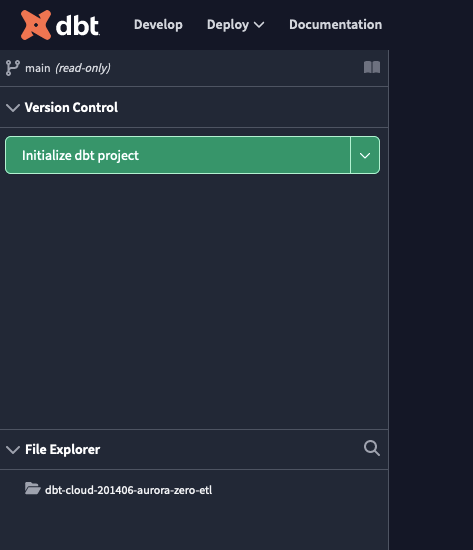
Task: Select dbt-cloud-201406-aurora-zero-etl folder
Action: (128, 490)
